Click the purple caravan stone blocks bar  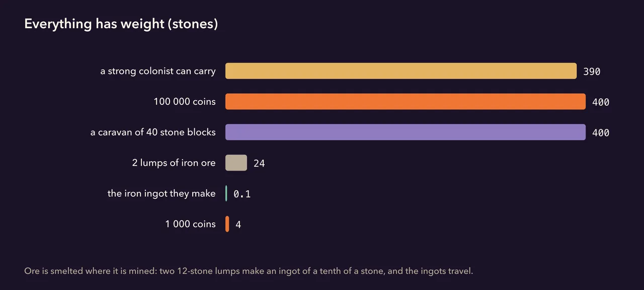pos(406,132)
